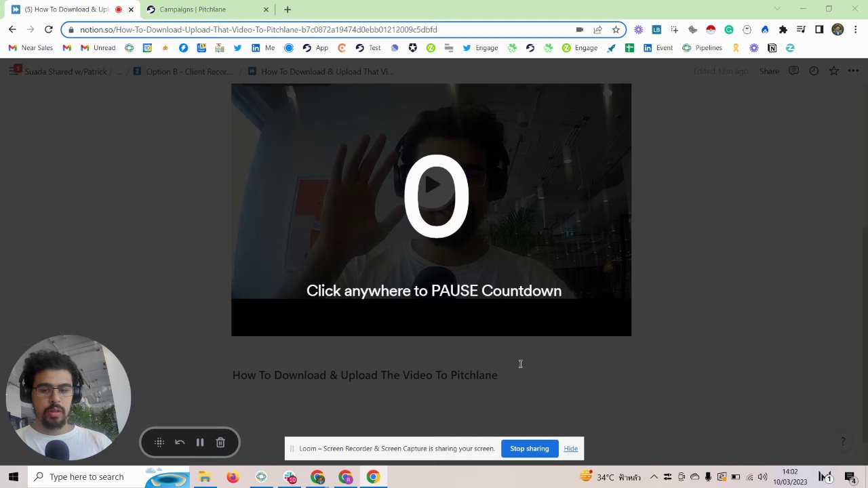The width and height of the screenshot is (868, 488).
Task: Play the embedded video countdown
Action: tap(433, 185)
